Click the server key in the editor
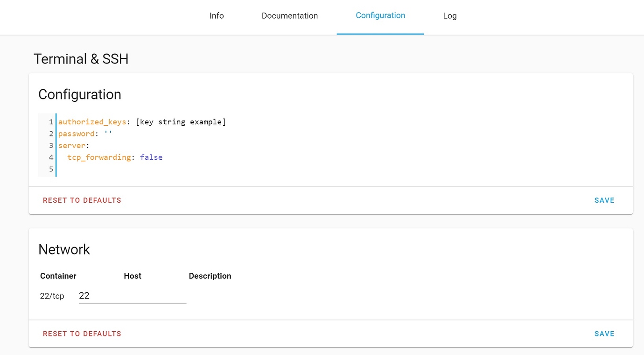The width and height of the screenshot is (644, 355). pos(71,145)
